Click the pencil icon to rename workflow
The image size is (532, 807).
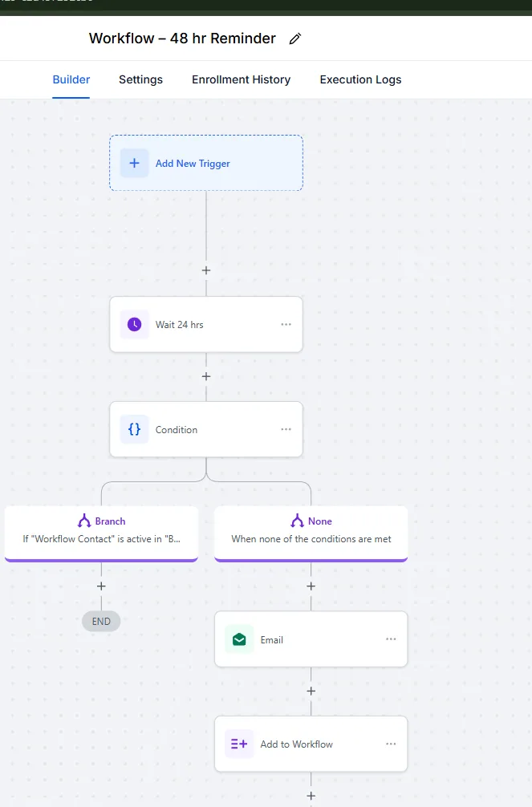click(x=295, y=39)
